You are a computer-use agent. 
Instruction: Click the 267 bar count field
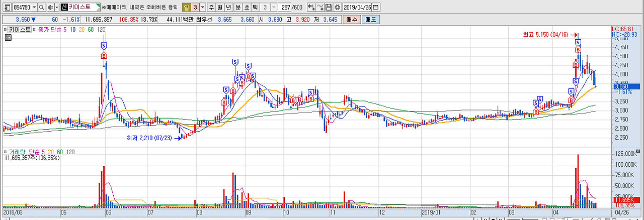click(x=284, y=7)
